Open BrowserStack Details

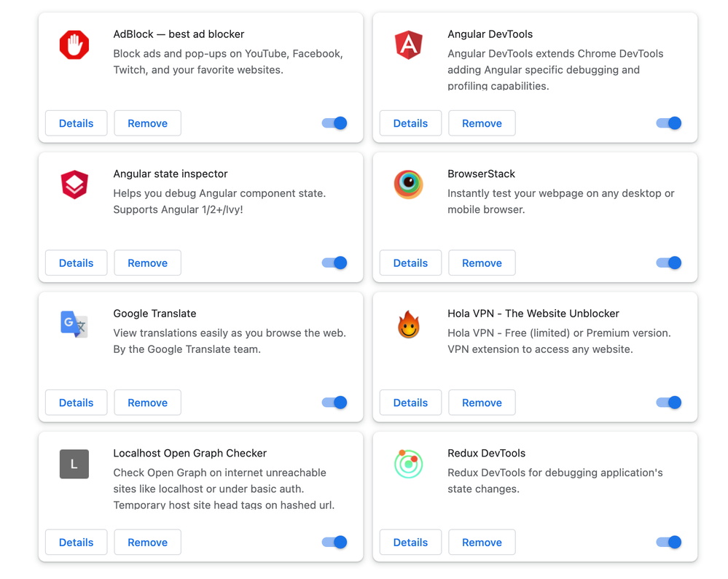[410, 263]
